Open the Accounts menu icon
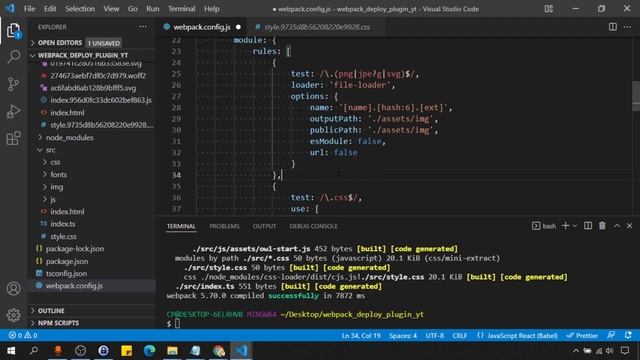Screen dimensions: 640x360 13,289
